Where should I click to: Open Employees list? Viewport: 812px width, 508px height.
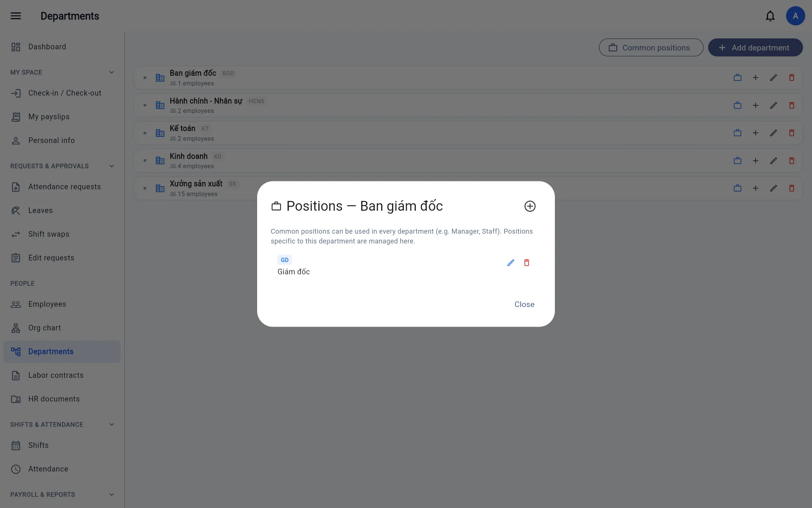click(62, 304)
